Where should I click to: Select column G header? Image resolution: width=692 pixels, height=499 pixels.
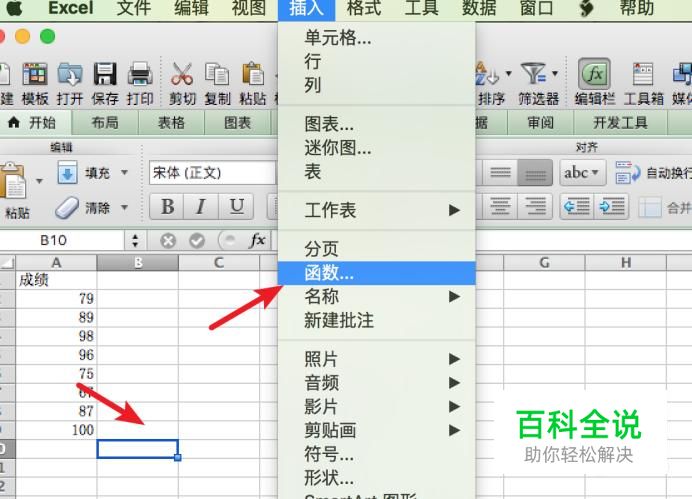544,263
